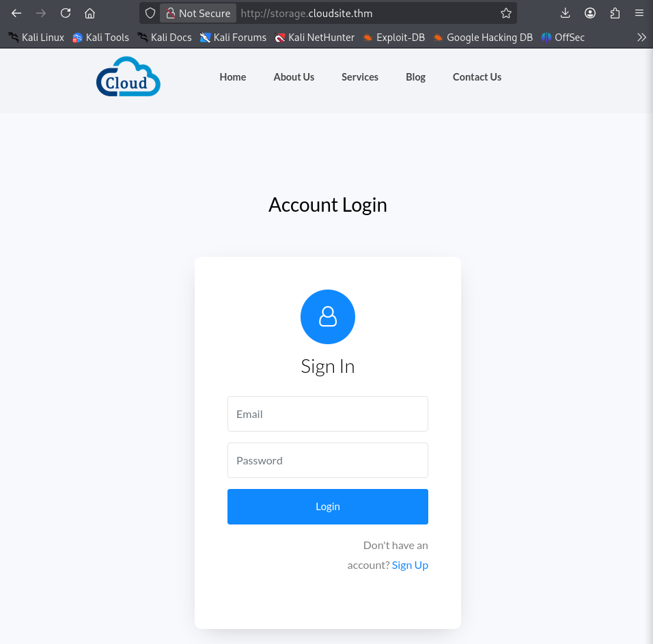Focus the Email input field
Screen dimensions: 653x644
click(328, 414)
